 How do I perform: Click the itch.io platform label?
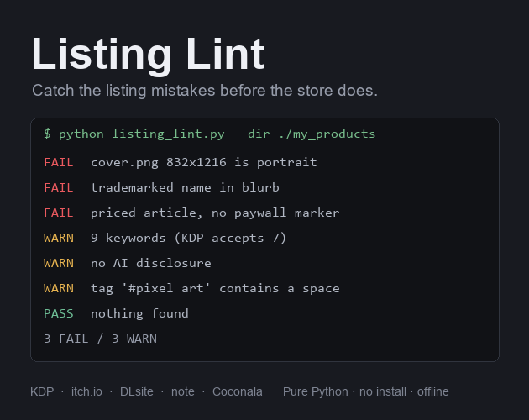(x=86, y=391)
